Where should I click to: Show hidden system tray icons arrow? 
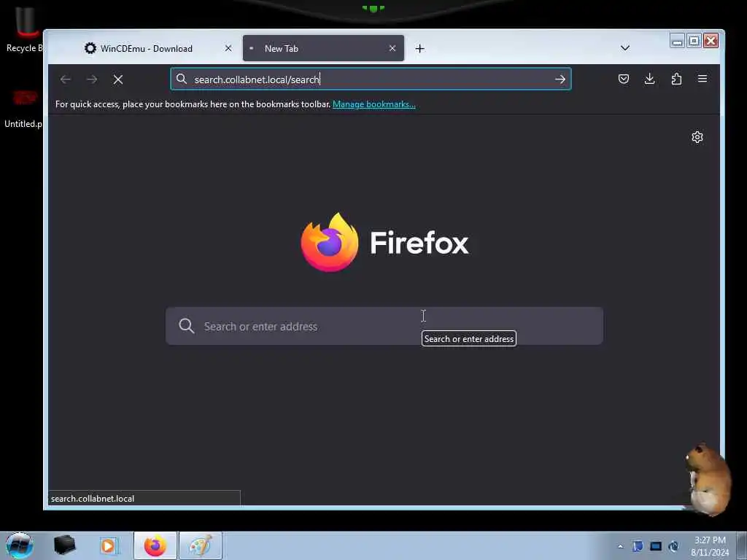[x=620, y=546]
